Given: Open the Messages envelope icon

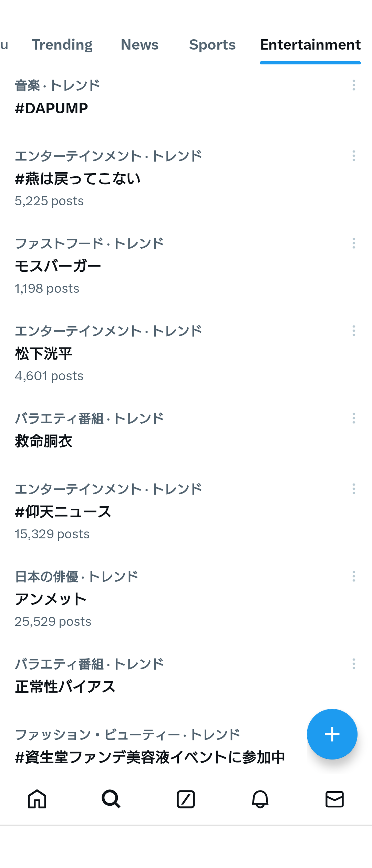Looking at the screenshot, I should coord(335,799).
